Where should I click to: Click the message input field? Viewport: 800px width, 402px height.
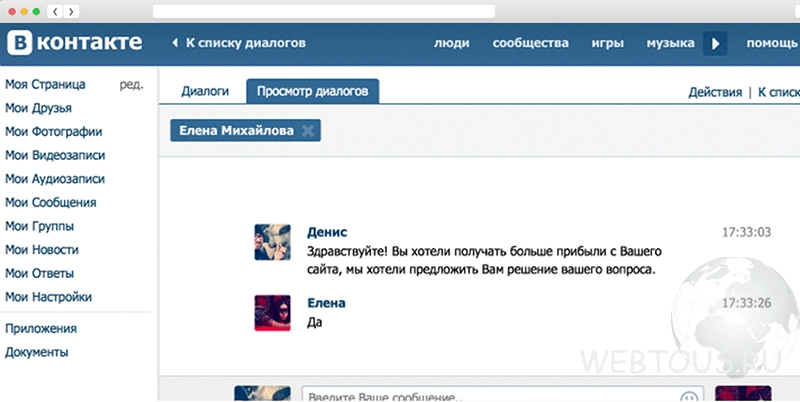[x=490, y=395]
